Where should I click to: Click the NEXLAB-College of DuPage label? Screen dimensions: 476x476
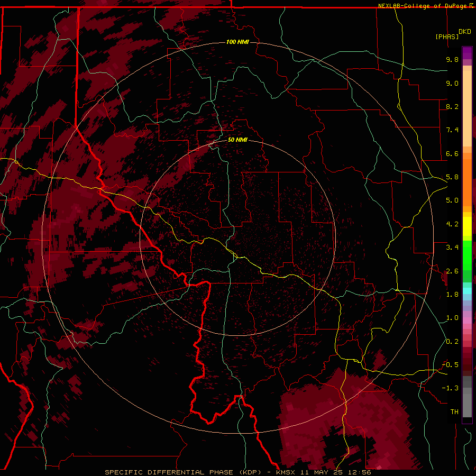[x=423, y=6]
